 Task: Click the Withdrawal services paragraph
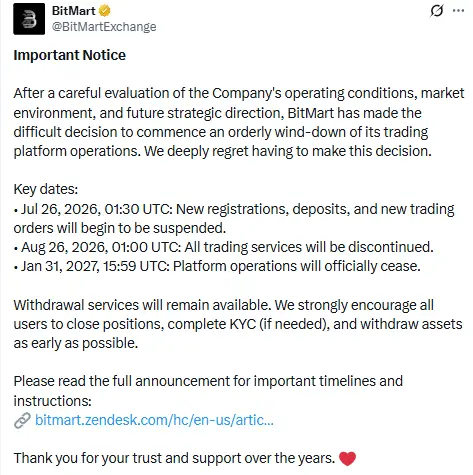click(238, 324)
